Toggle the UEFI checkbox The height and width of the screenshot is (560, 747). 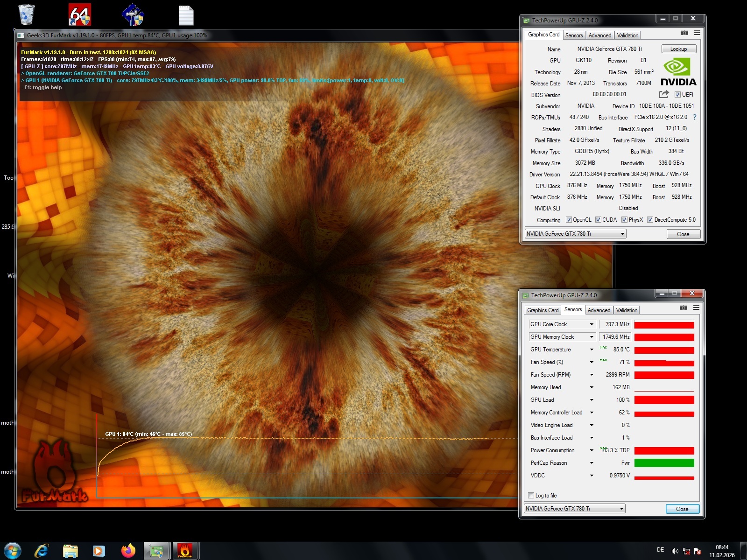point(677,95)
